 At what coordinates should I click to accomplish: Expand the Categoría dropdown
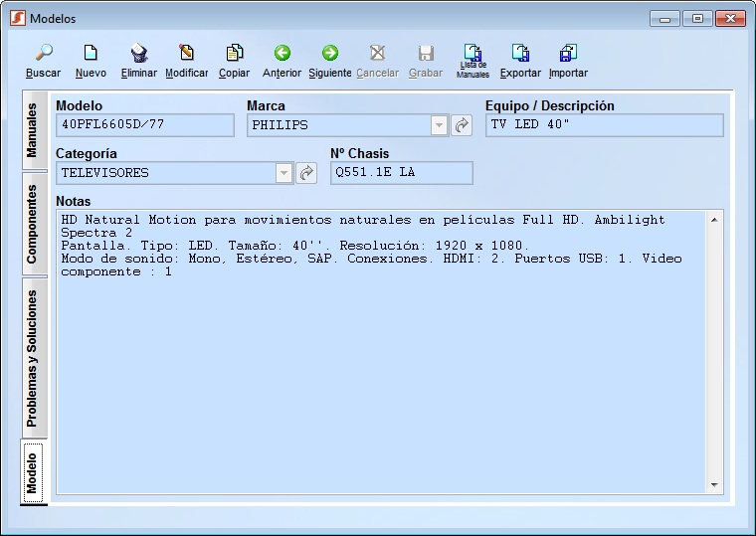283,173
